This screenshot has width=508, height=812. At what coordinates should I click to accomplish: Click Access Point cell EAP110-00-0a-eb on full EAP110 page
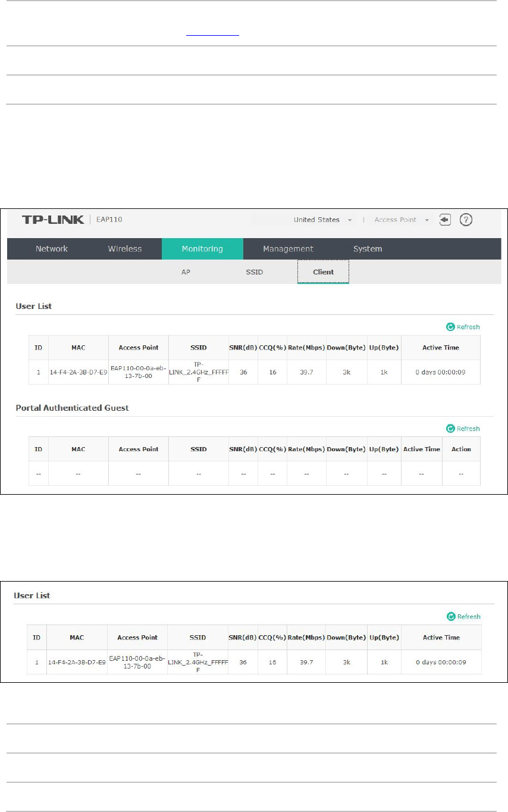pos(138,372)
